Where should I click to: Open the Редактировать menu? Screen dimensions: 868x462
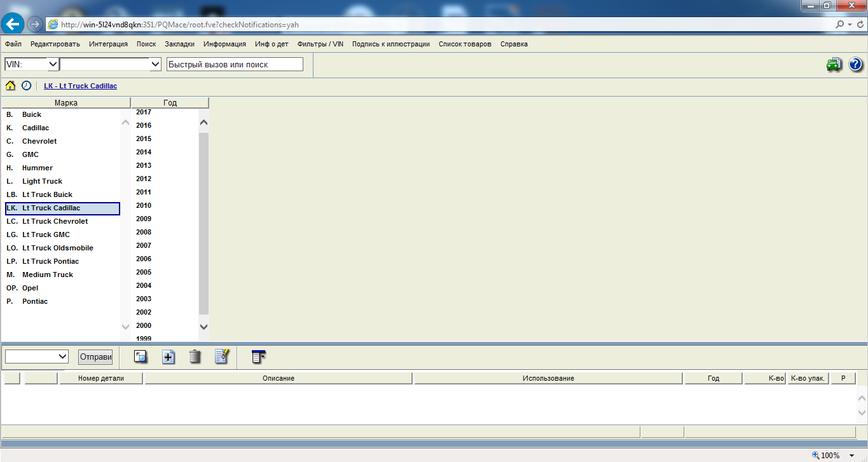[55, 44]
